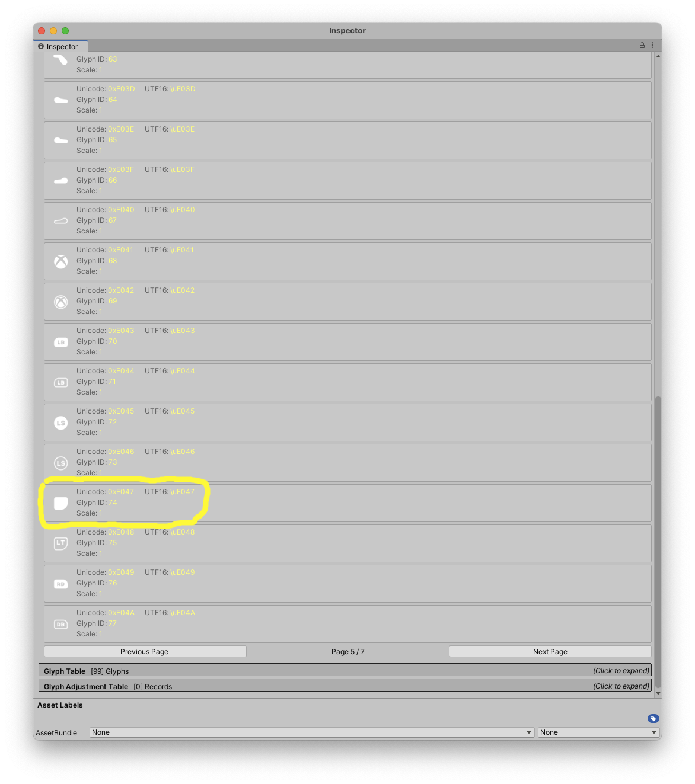The image size is (695, 784).
Task: Go to the Previous Page
Action: pos(145,651)
